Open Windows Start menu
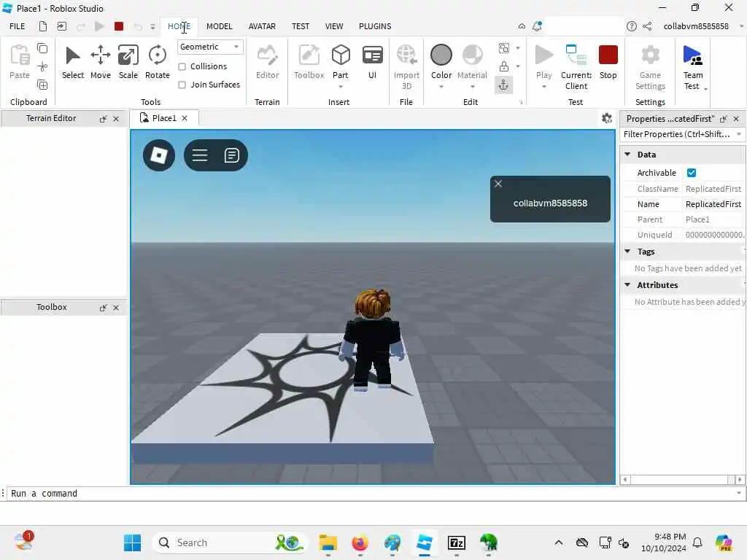The width and height of the screenshot is (747, 560). pos(132,542)
